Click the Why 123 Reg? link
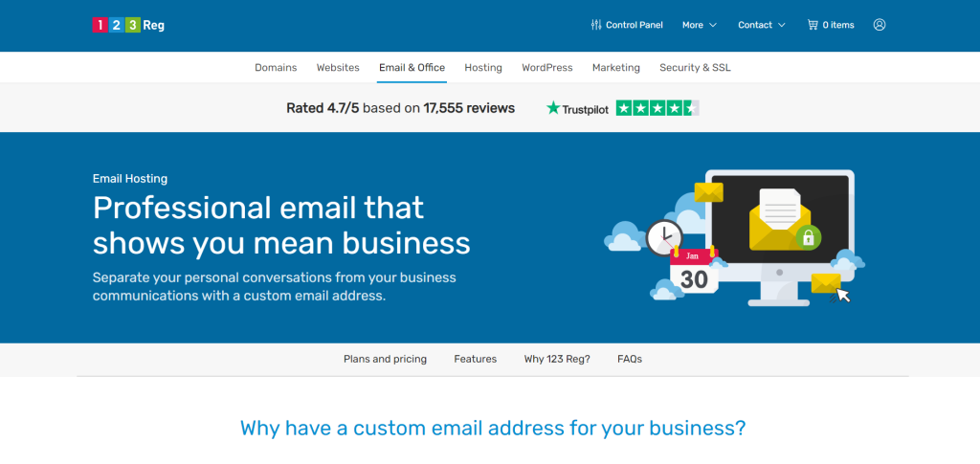Image resolution: width=980 pixels, height=464 pixels. pyautogui.click(x=557, y=359)
